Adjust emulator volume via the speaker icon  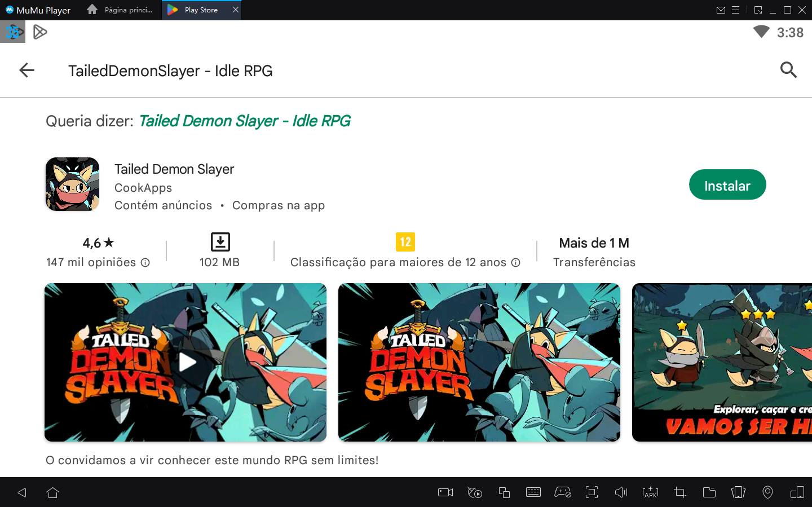621,492
